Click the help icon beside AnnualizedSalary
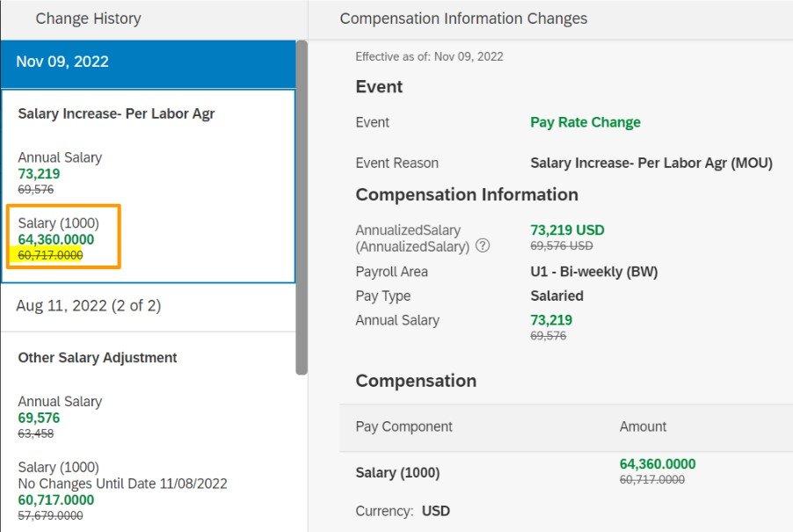This screenshot has width=793, height=532. (483, 246)
